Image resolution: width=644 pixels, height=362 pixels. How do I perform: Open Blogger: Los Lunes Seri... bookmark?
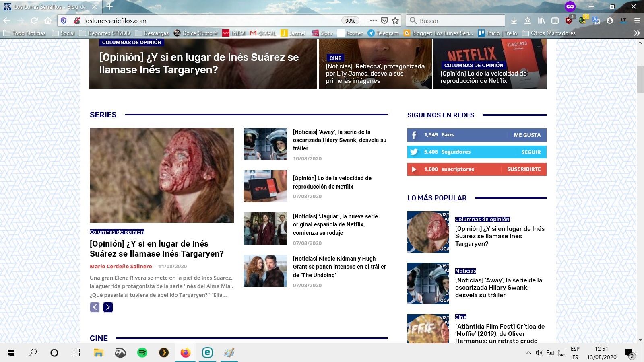(438, 33)
